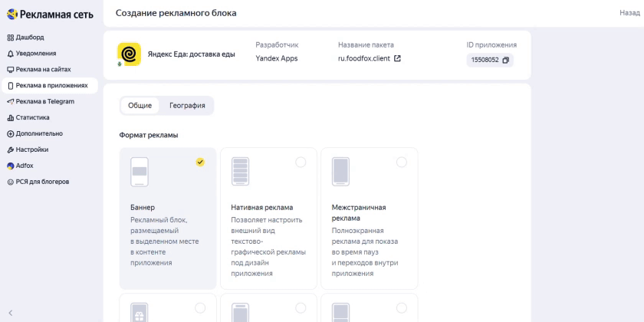Copy application ID 15508052
The image size is (644, 322).
(x=505, y=60)
